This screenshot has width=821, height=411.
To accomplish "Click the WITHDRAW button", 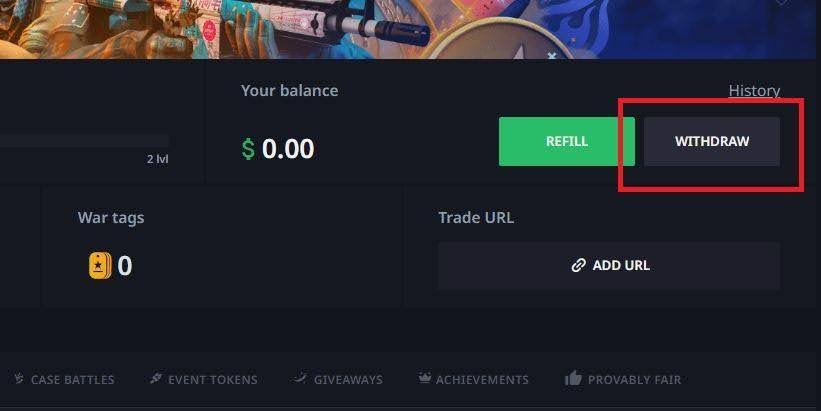I will coord(712,141).
